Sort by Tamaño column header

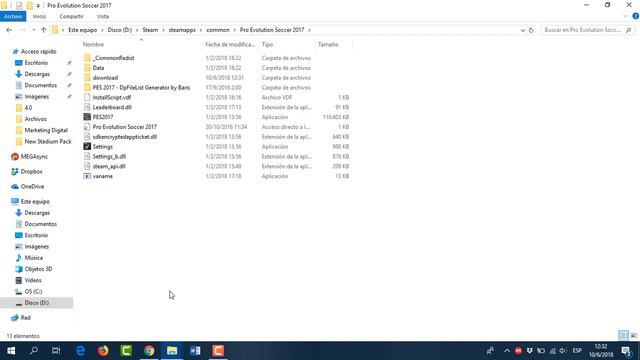pyautogui.click(x=328, y=44)
